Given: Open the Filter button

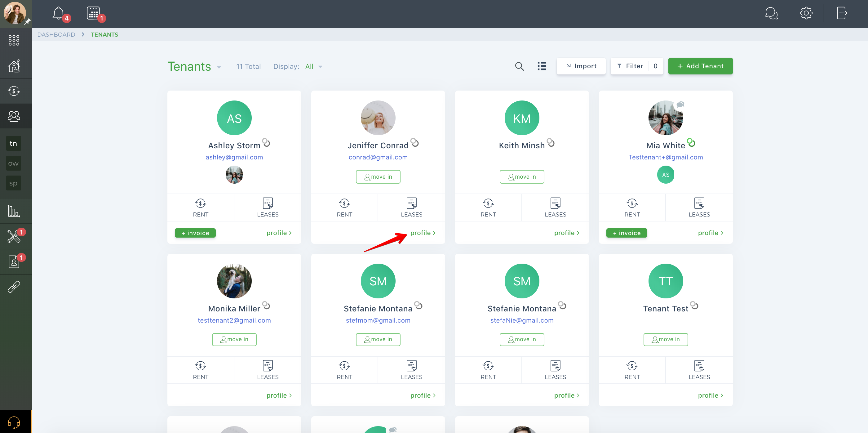Looking at the screenshot, I should click(x=637, y=66).
